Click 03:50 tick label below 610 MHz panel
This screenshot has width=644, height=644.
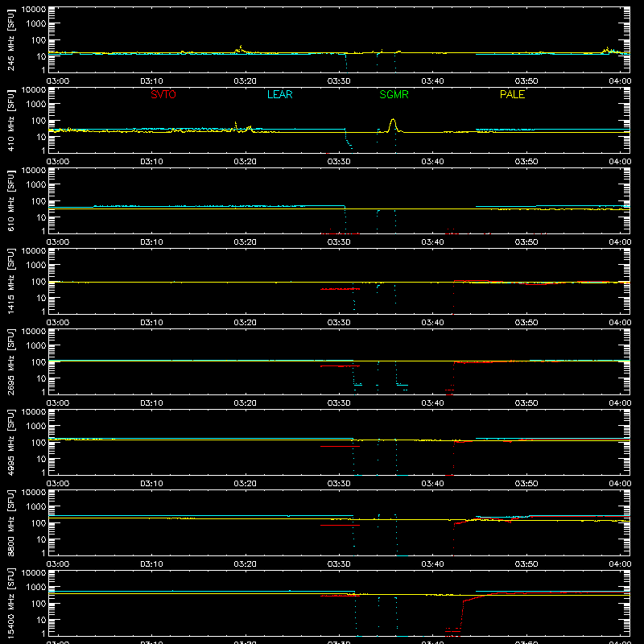pyautogui.click(x=526, y=242)
